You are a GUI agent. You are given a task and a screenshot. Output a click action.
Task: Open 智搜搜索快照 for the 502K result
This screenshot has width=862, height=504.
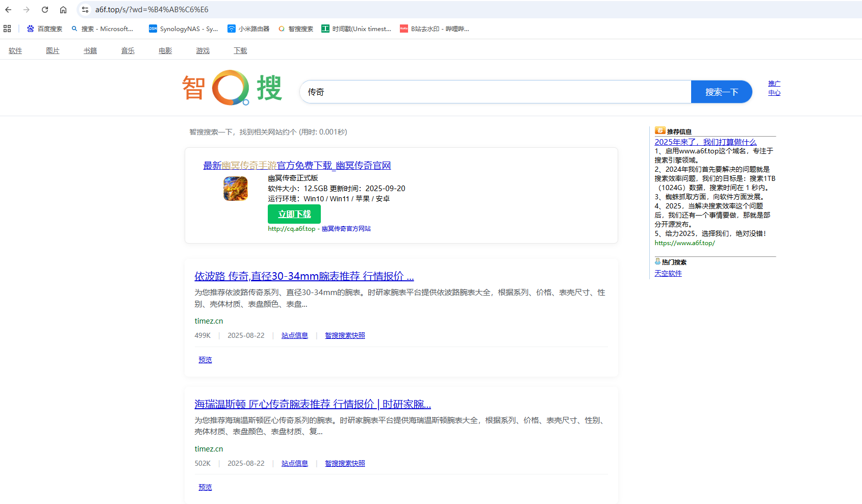click(345, 463)
